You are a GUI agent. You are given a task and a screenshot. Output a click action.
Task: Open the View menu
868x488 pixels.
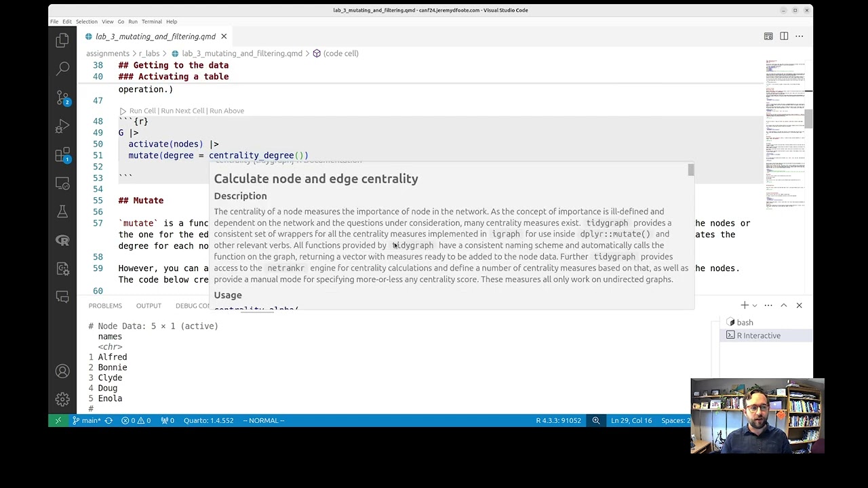click(x=107, y=22)
